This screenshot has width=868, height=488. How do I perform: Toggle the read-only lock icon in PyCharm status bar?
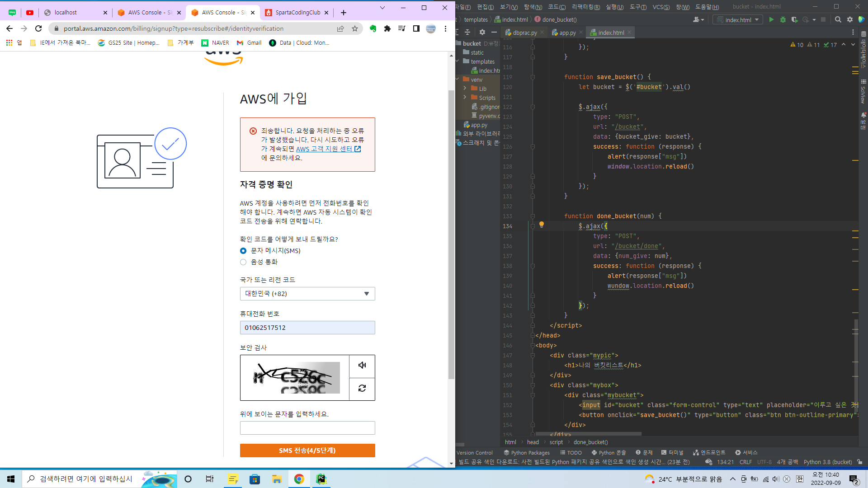(860, 462)
